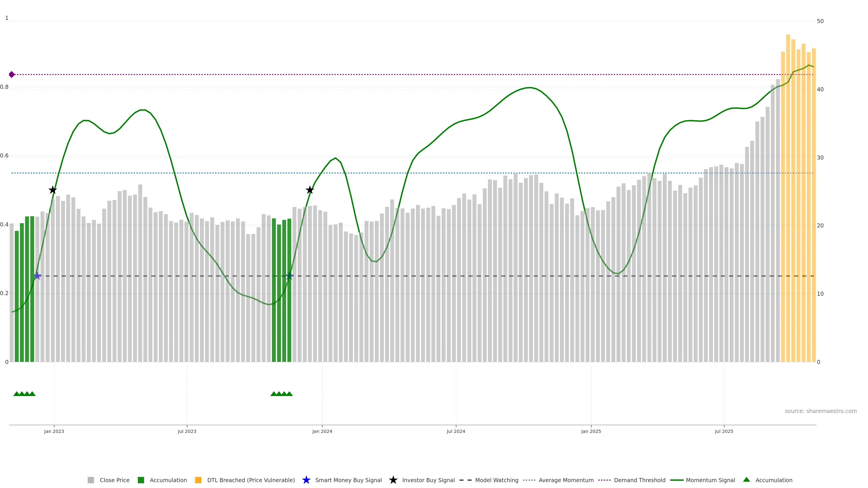This screenshot has height=488, width=868.
Task: Click the orange DTL Breached legend swatch
Action: pos(198,480)
